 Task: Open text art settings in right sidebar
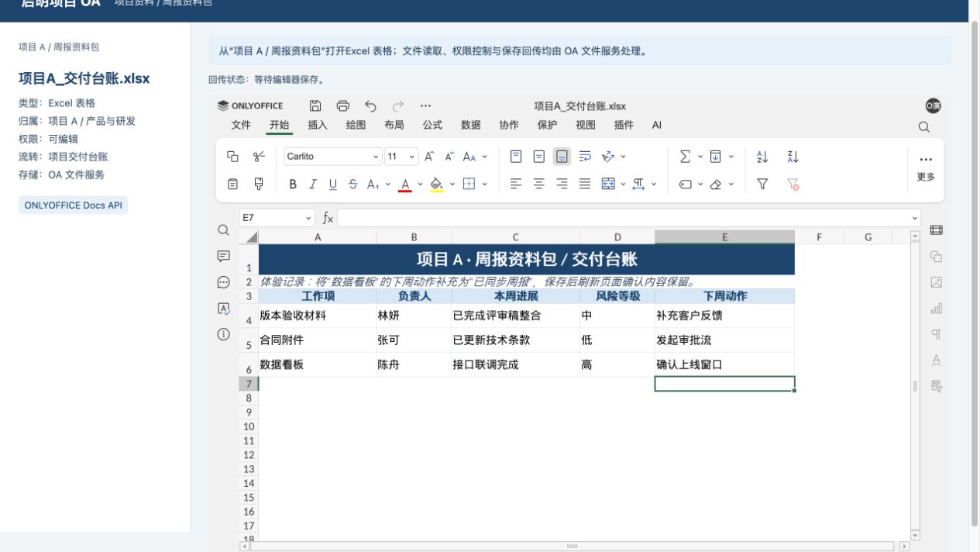point(936,360)
